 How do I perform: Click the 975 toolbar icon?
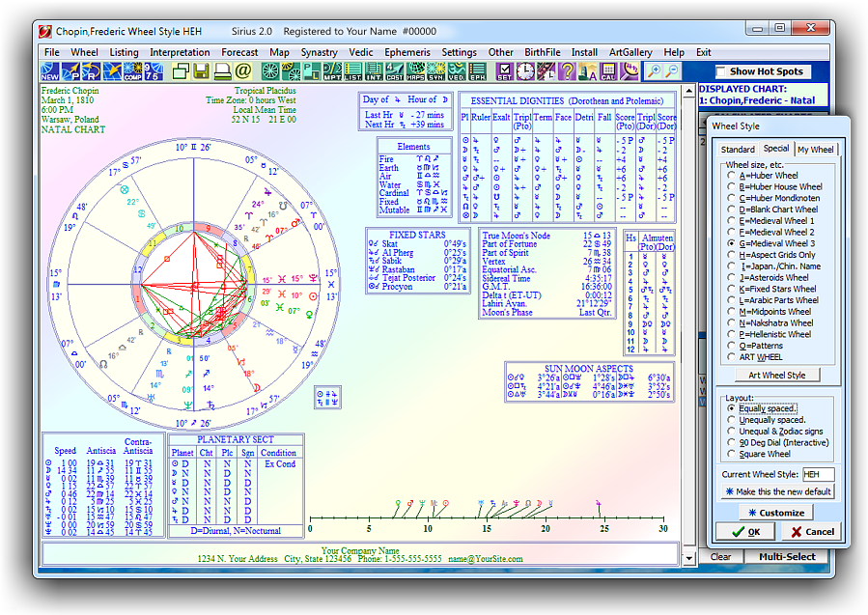pyautogui.click(x=154, y=71)
